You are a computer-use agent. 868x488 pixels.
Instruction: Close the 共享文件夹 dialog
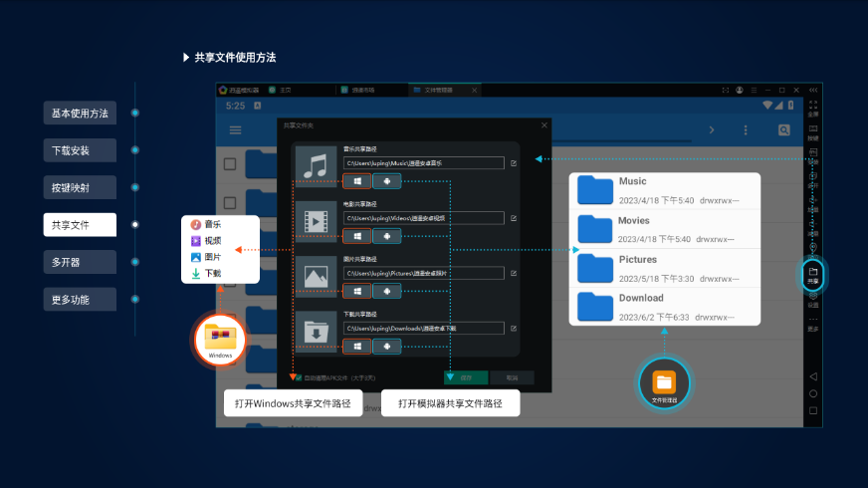544,125
